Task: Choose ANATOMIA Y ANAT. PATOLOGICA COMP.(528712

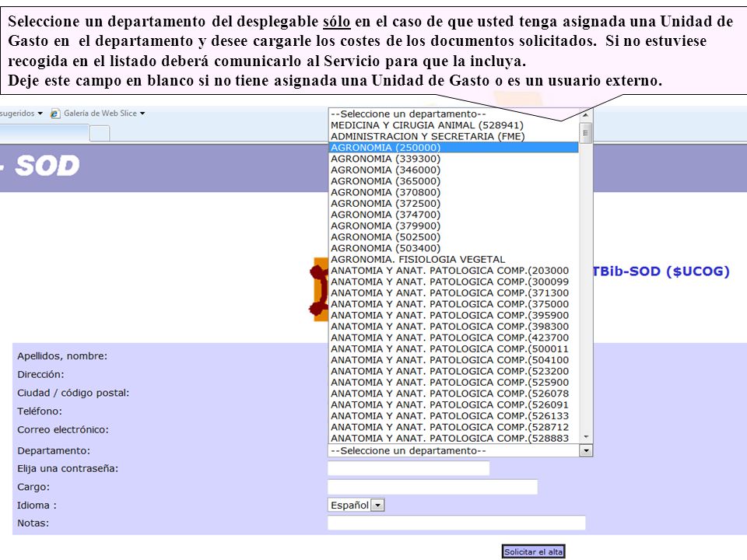Action: [454, 427]
